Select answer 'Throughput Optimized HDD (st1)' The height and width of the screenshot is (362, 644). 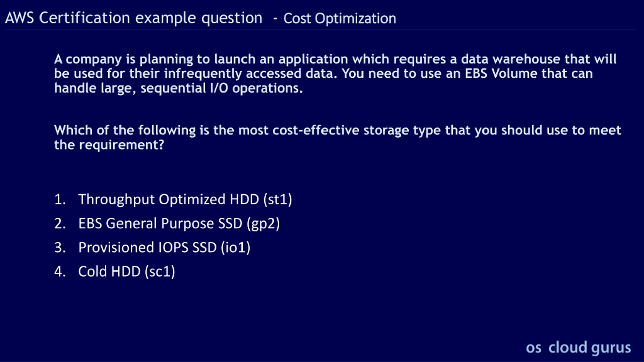(x=185, y=200)
